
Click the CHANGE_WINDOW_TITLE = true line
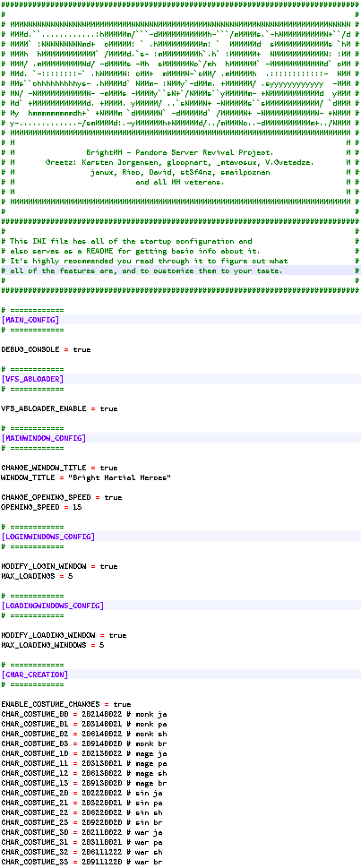59,468
